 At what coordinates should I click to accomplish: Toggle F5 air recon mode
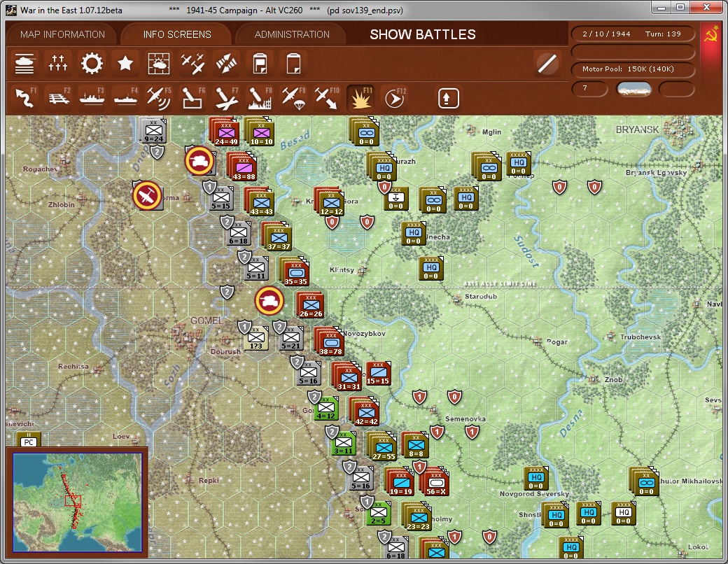tap(159, 98)
